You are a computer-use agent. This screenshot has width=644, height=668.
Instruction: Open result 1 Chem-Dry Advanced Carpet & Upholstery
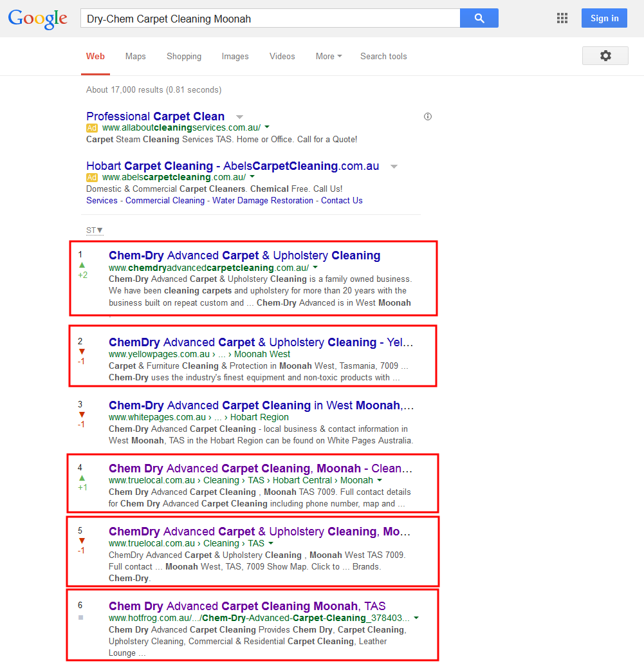(x=244, y=255)
